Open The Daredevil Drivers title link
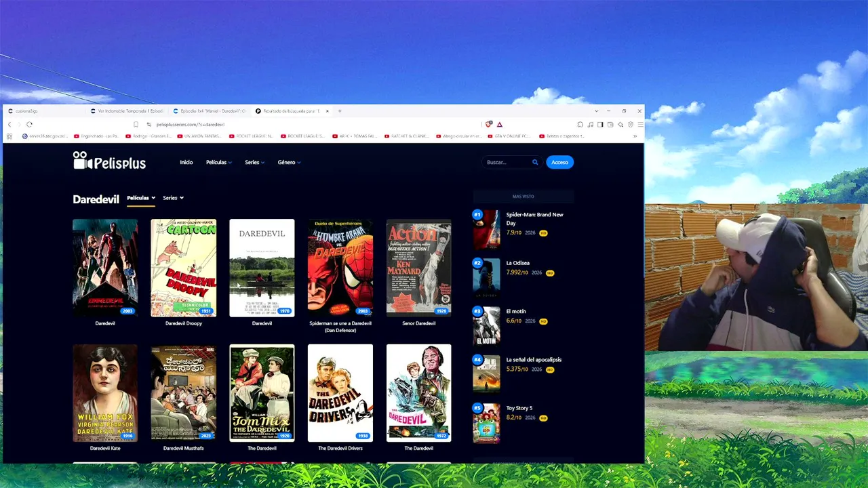Screen dimensions: 868x488 point(340,448)
